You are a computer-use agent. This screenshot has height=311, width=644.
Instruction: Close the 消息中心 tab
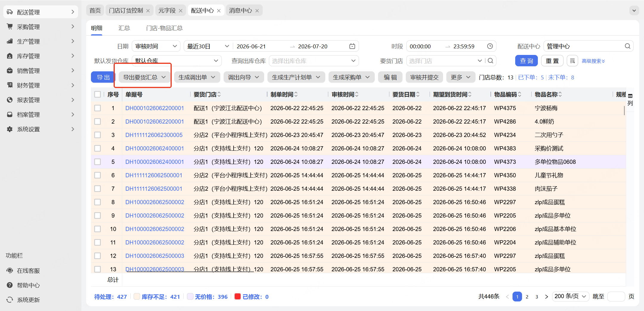coord(257,11)
